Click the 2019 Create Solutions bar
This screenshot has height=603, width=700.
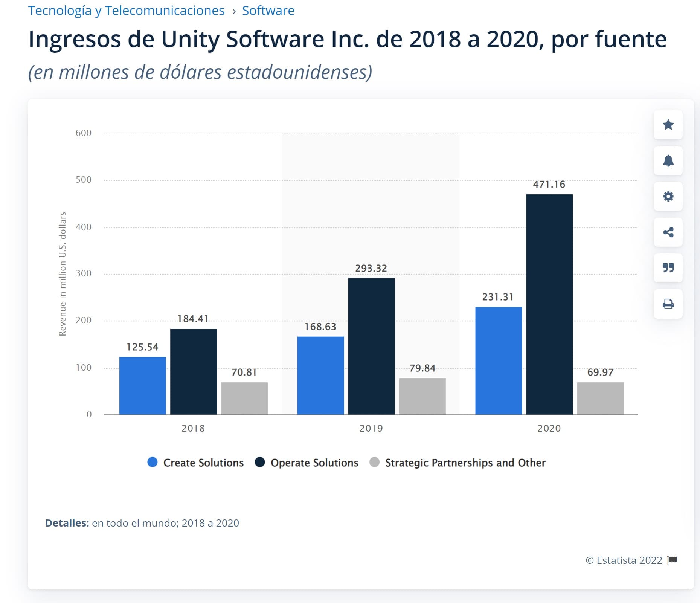321,376
